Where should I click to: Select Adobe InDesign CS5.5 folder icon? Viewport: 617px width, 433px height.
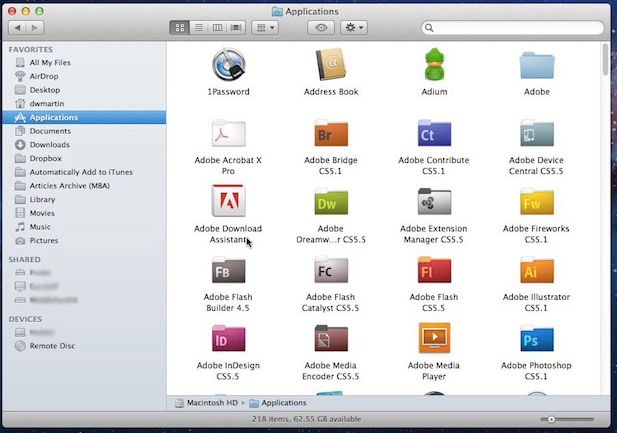pos(229,339)
